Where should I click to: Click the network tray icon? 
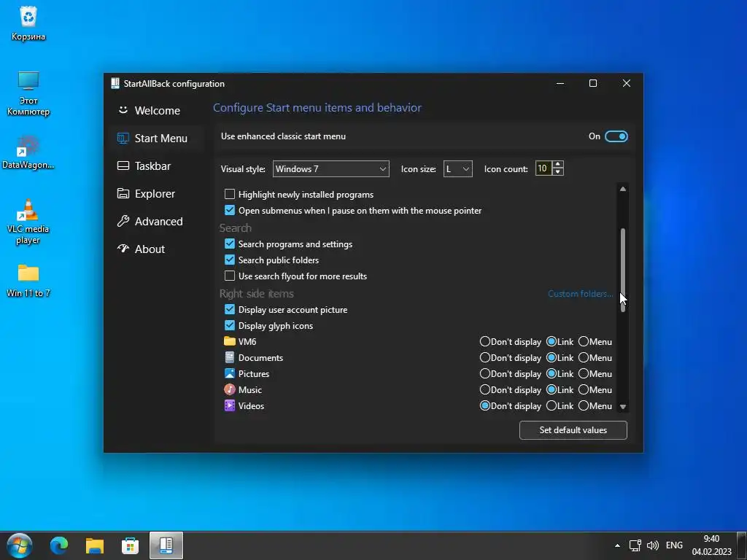click(635, 545)
